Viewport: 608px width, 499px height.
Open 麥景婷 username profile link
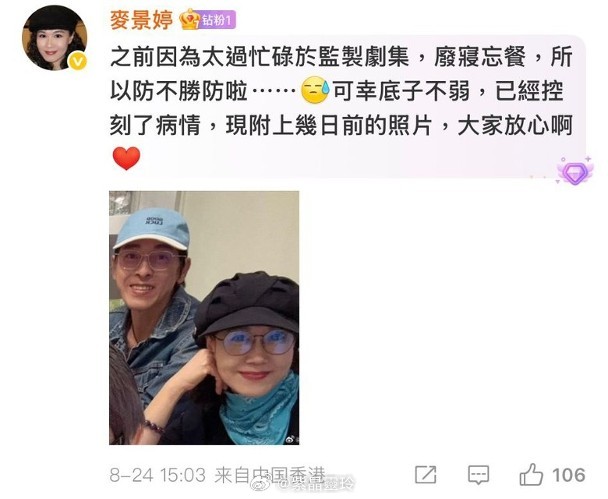click(x=142, y=19)
